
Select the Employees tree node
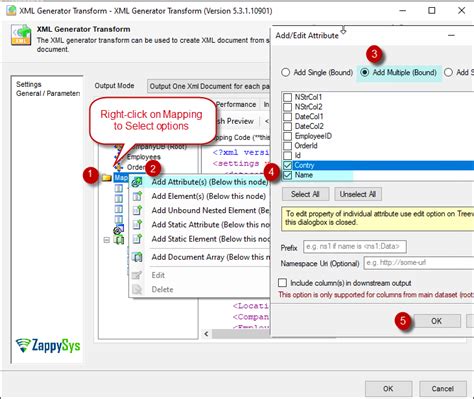point(144,157)
